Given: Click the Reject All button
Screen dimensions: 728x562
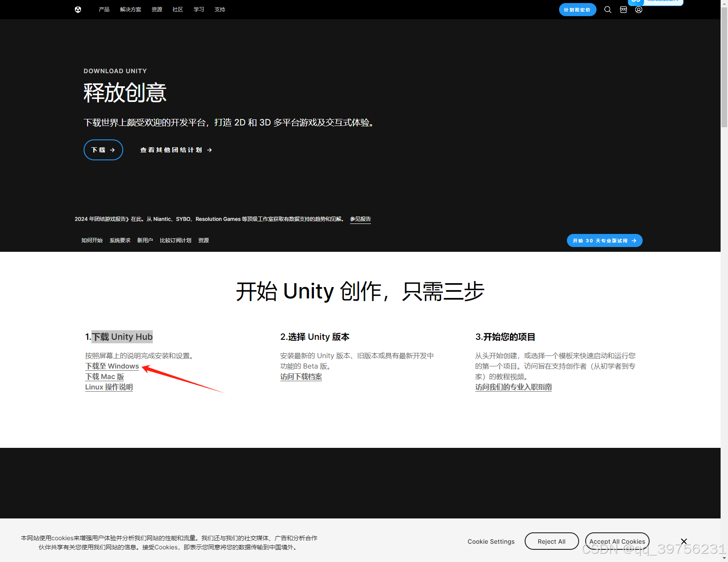Looking at the screenshot, I should [552, 542].
